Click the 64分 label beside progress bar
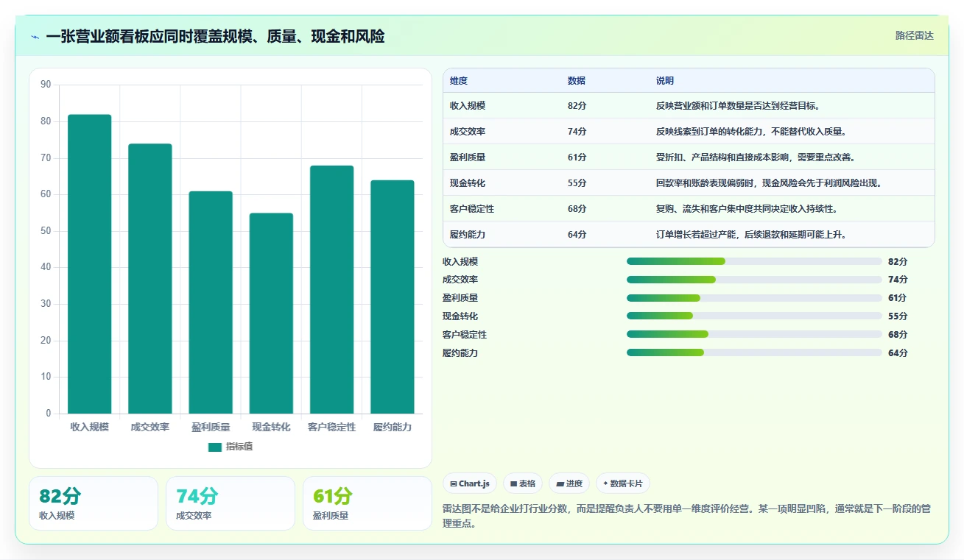Viewport: 964px width, 560px height. pyautogui.click(x=898, y=352)
